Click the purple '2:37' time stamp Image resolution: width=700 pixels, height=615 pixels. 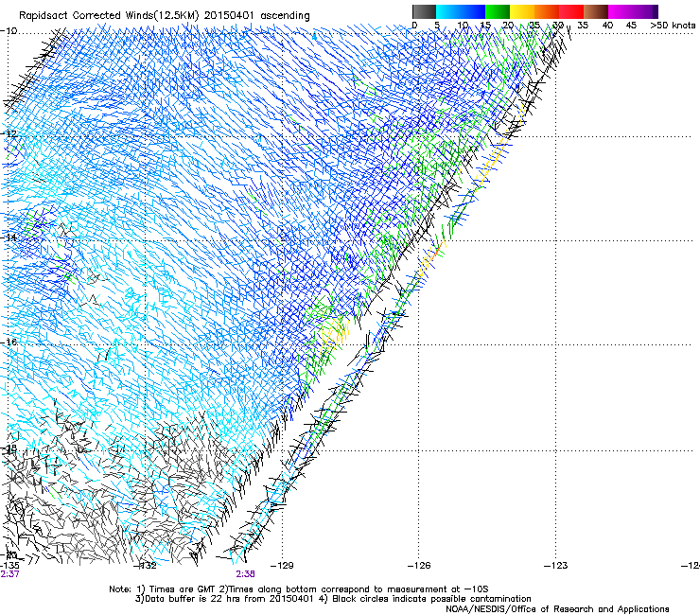pyautogui.click(x=9, y=574)
